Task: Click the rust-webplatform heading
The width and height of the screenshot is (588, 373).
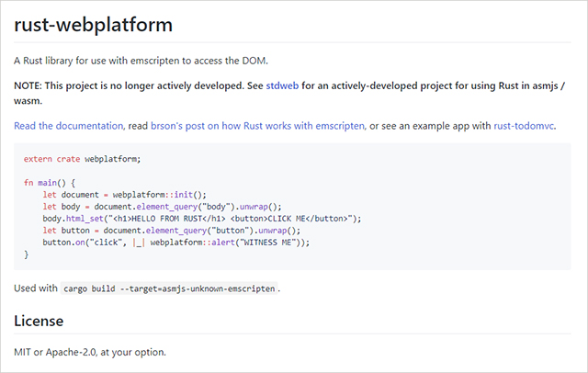Action: click(93, 25)
